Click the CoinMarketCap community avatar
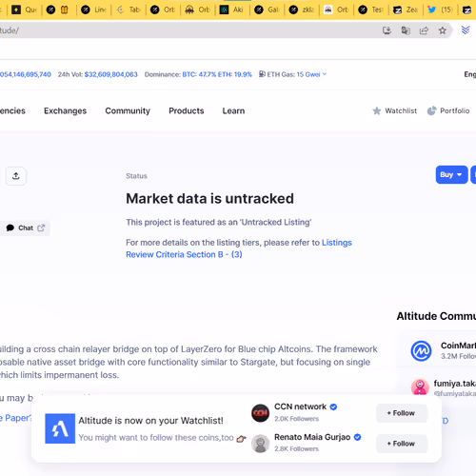476x476 pixels. [x=421, y=351]
